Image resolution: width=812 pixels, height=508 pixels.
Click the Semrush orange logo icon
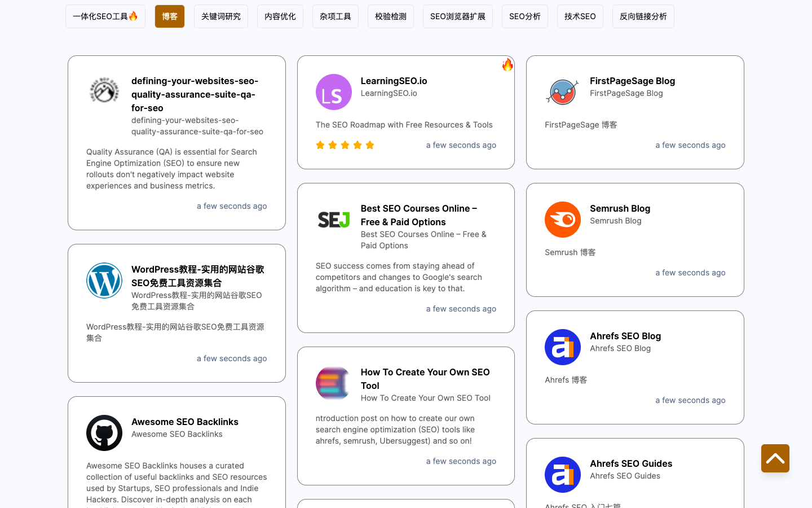point(562,220)
